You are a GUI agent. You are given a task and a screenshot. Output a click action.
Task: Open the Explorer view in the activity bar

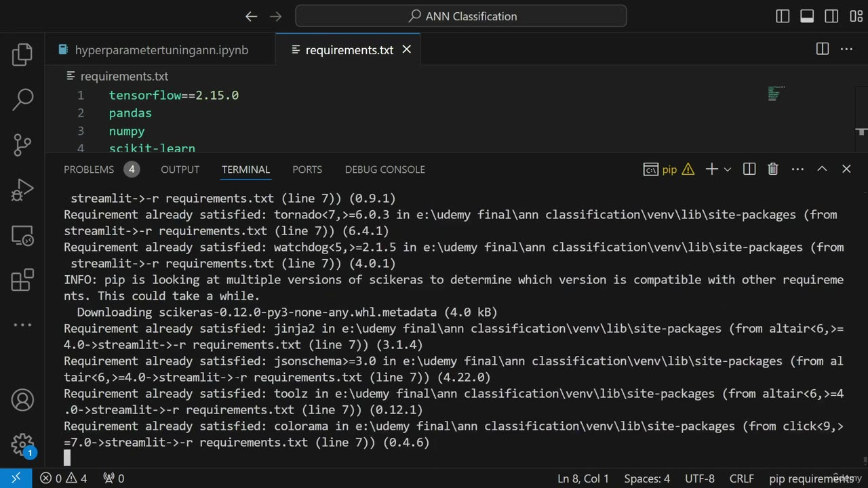pos(22,55)
